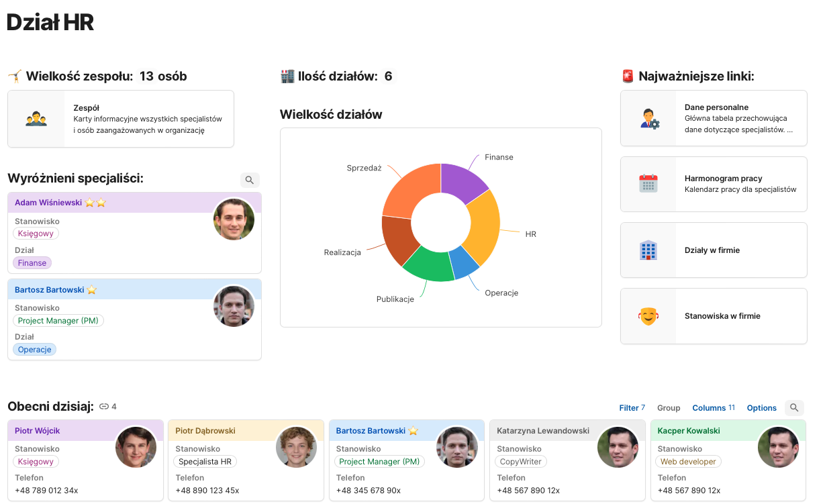Open the Zespół team icon card
The image size is (827, 504).
[36, 119]
